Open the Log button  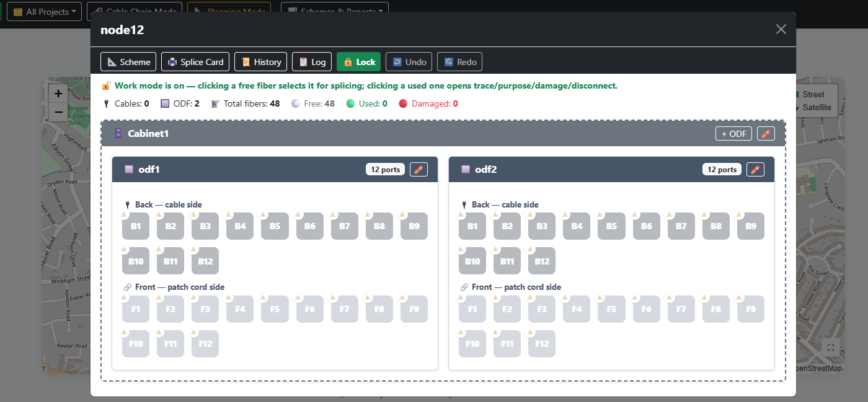point(312,62)
